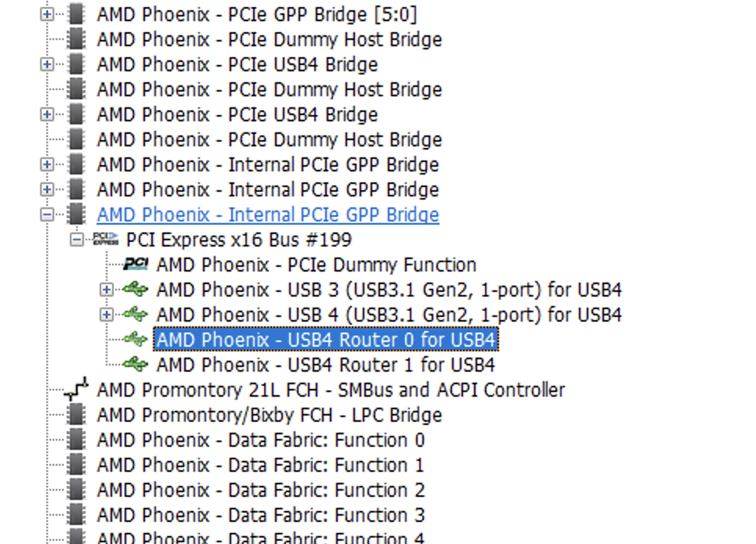Expand the USB 3 (USB3.1 Gen2, 1-port) node
This screenshot has width=756, height=544.
pyautogui.click(x=107, y=290)
